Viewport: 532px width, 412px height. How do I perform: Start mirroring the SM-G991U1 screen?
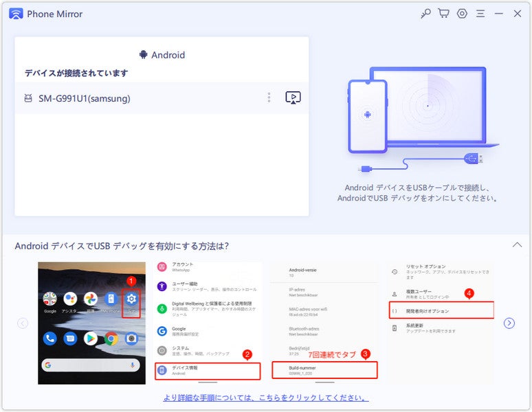(293, 98)
